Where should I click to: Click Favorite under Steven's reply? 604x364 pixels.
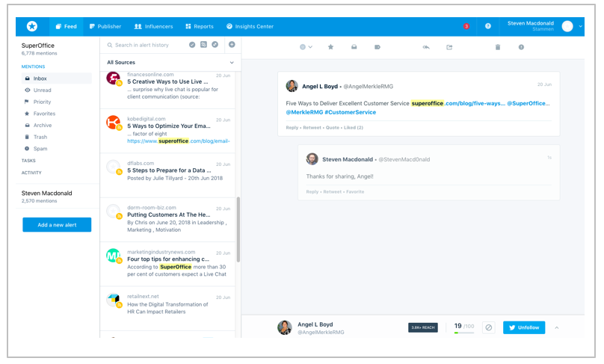355,191
